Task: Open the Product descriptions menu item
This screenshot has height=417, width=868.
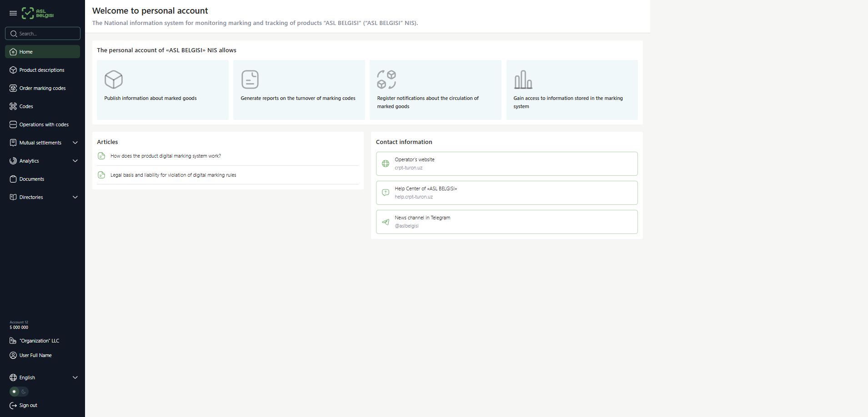Action: point(43,70)
